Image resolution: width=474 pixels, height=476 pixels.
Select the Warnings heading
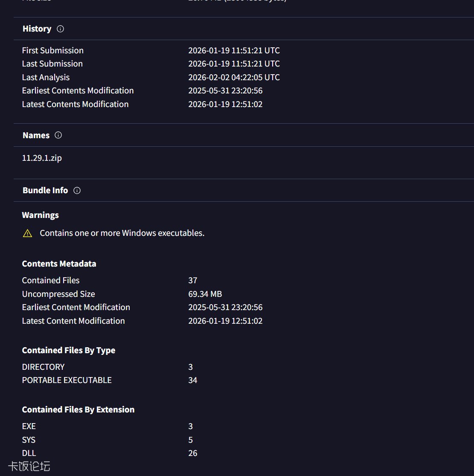click(x=40, y=215)
